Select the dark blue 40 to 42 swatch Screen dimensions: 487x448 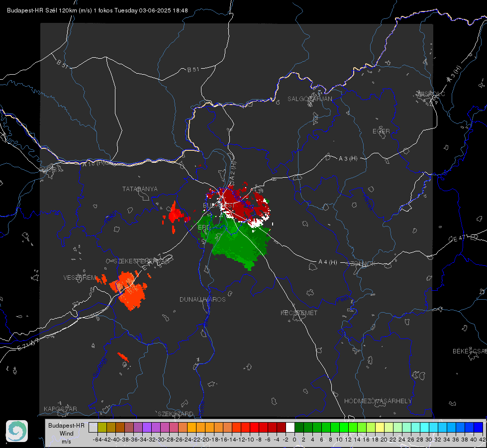pyautogui.click(x=479, y=427)
